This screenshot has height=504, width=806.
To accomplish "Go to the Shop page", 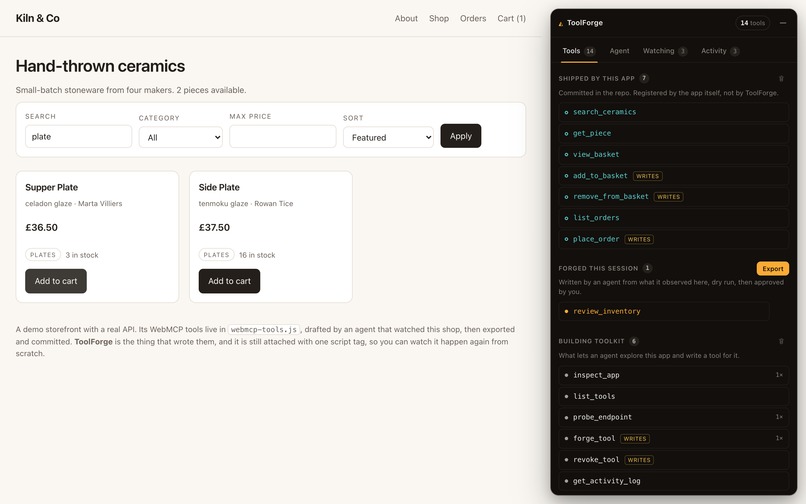I will (439, 19).
